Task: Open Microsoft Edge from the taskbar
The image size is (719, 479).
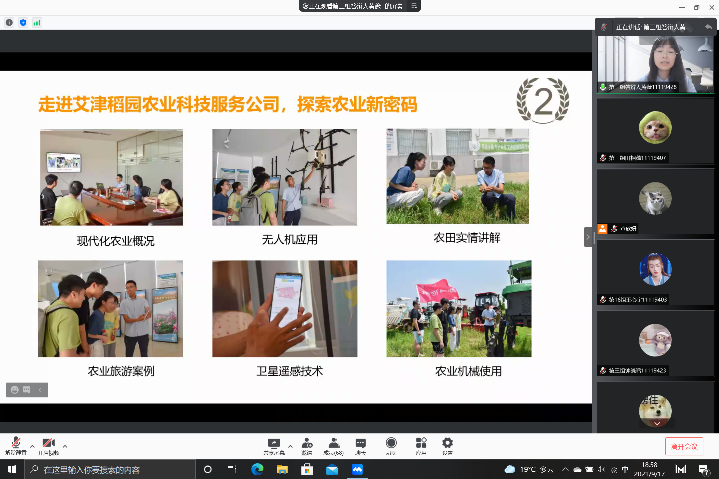Action: 257,469
